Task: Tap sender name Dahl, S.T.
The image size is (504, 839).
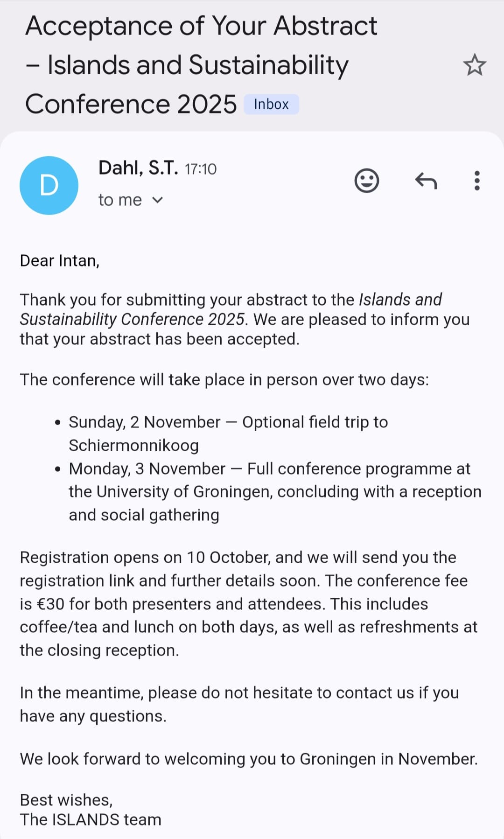Action: pos(138,168)
